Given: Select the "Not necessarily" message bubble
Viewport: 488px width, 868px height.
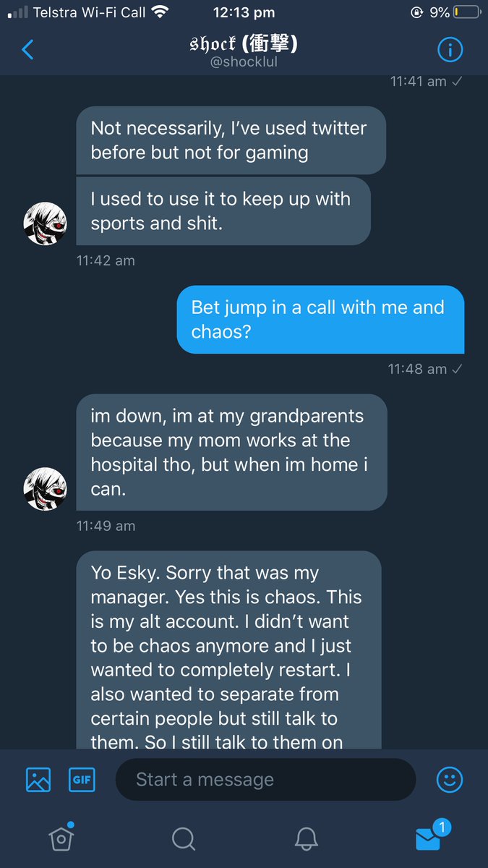Looking at the screenshot, I should click(231, 140).
